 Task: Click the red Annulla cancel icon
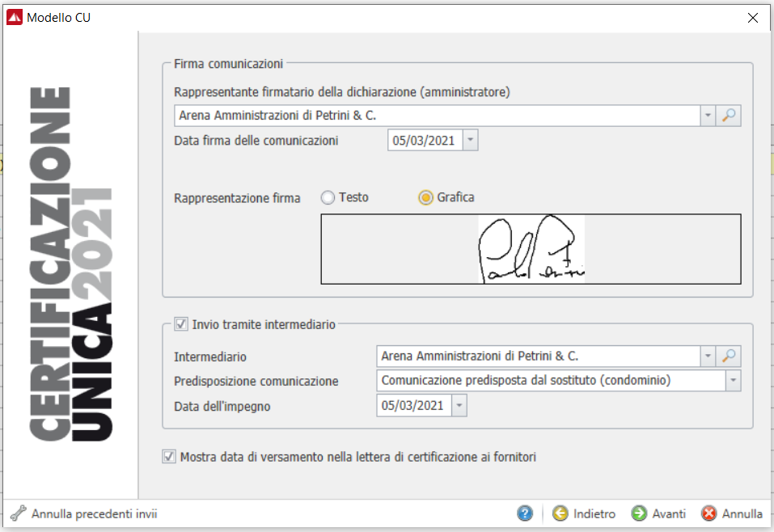[708, 513]
